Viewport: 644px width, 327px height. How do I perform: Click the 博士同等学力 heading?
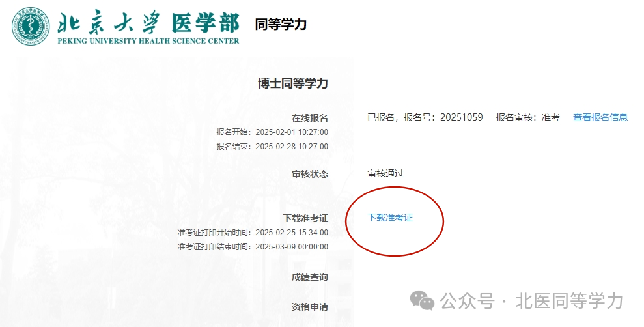pyautogui.click(x=293, y=83)
